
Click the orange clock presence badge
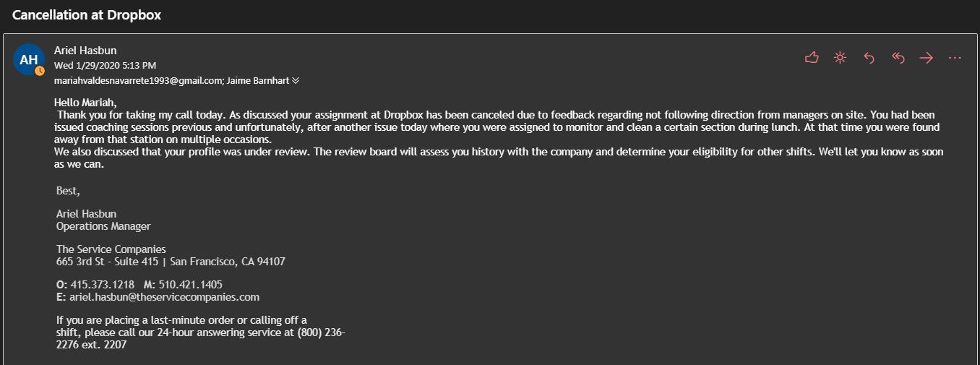click(40, 71)
